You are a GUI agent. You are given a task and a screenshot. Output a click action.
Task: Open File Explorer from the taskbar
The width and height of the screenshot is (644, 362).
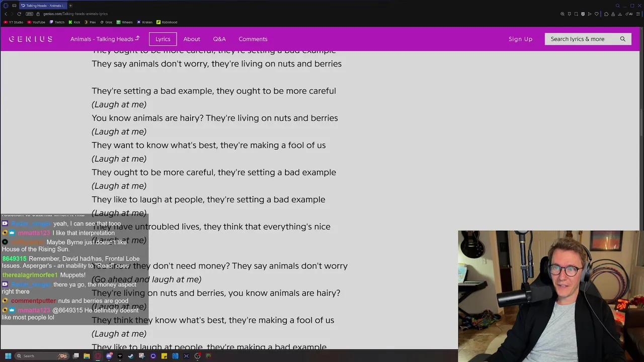click(x=87, y=356)
